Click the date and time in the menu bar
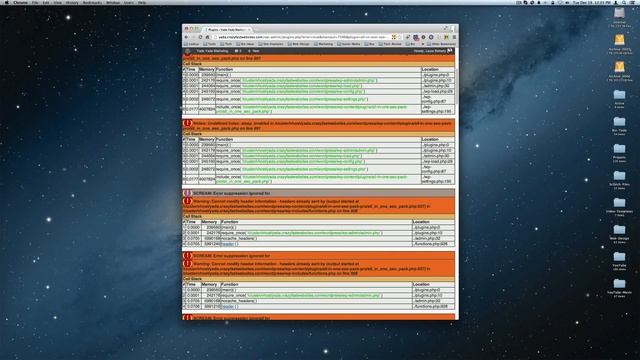Image resolution: width=640 pixels, height=360 pixels. (591, 2)
